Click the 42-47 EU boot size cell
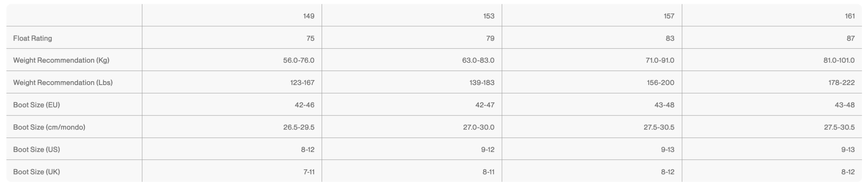 click(x=485, y=105)
